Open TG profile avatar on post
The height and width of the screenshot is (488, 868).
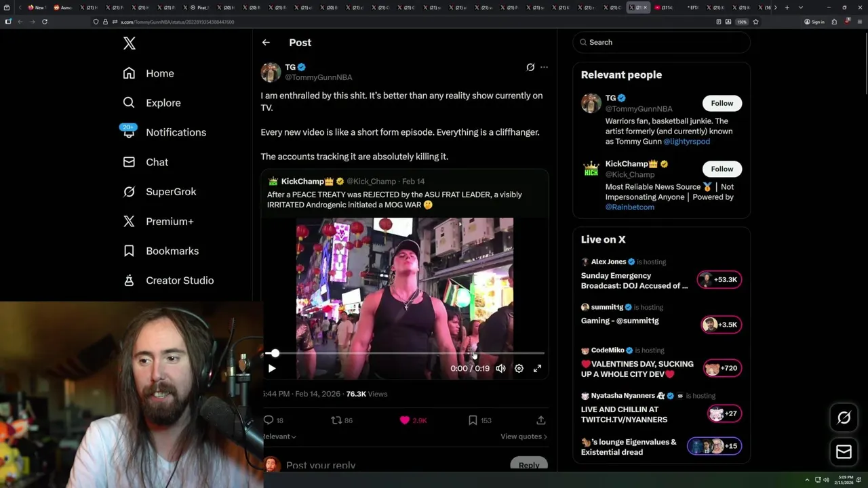coord(271,72)
